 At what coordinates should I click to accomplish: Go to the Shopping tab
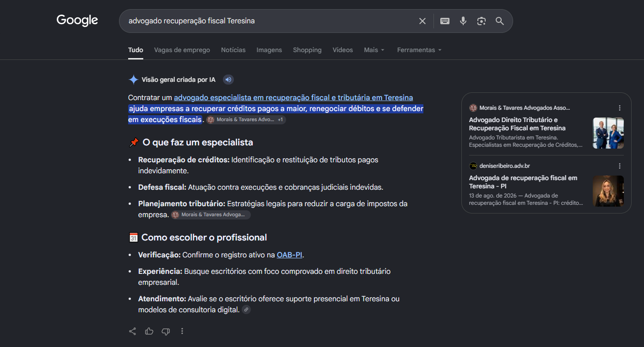(x=307, y=50)
